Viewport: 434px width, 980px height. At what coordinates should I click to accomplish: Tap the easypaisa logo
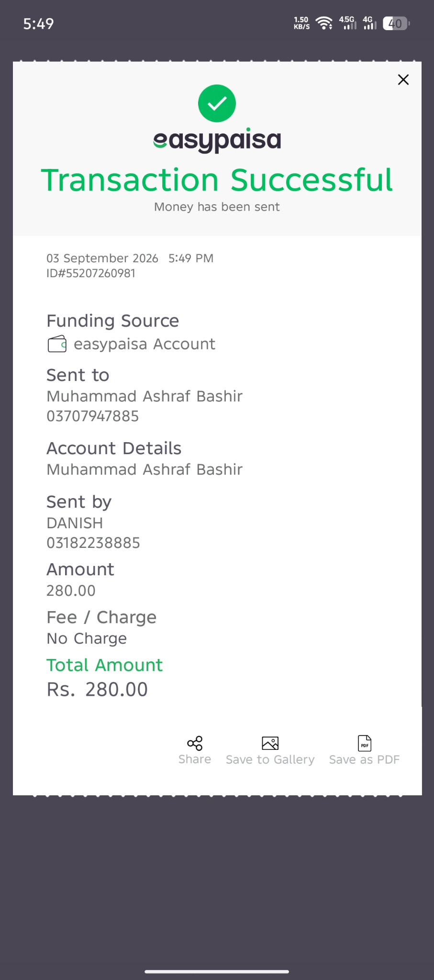click(217, 140)
